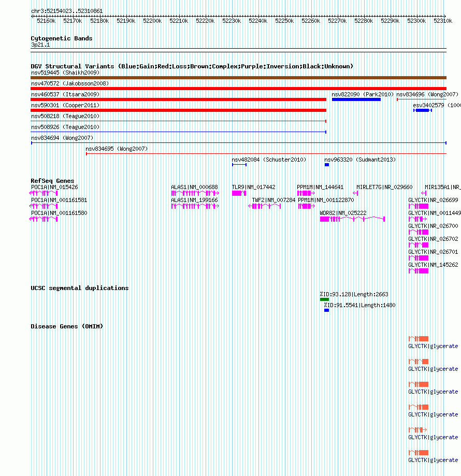Click the green %ID:93.128 duplication block

324,299
